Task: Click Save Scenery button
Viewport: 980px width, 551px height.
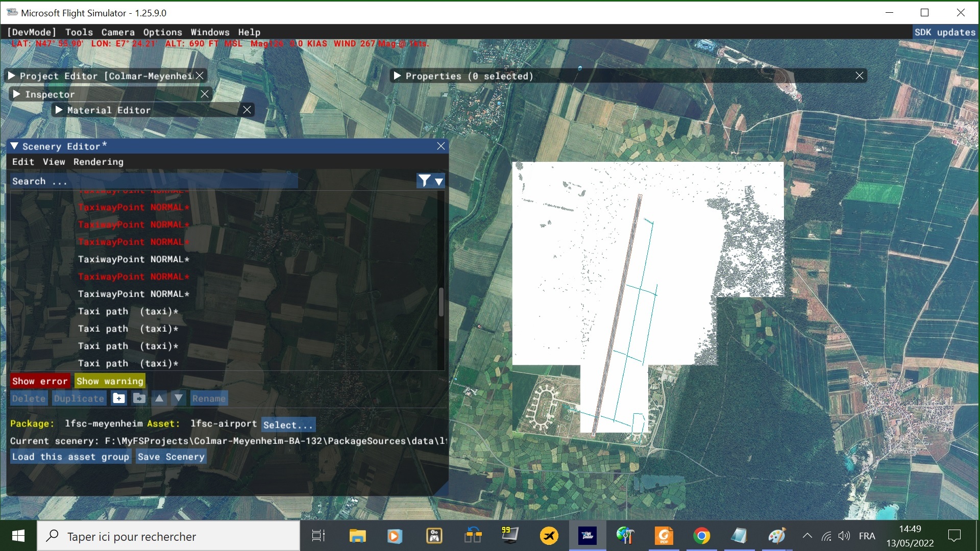Action: pyautogui.click(x=171, y=457)
